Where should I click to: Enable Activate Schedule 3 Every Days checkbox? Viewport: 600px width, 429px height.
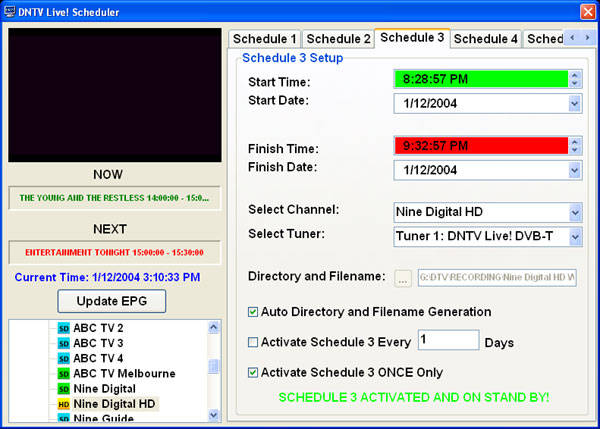click(x=253, y=342)
